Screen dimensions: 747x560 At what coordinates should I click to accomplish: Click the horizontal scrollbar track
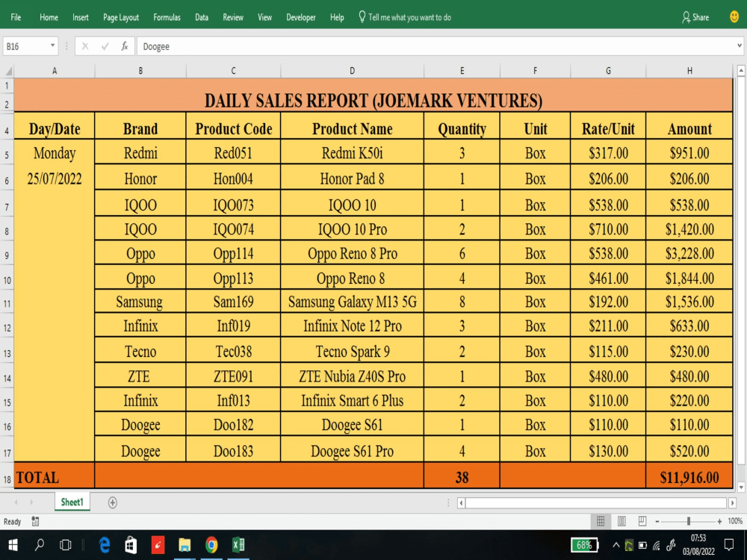click(596, 503)
